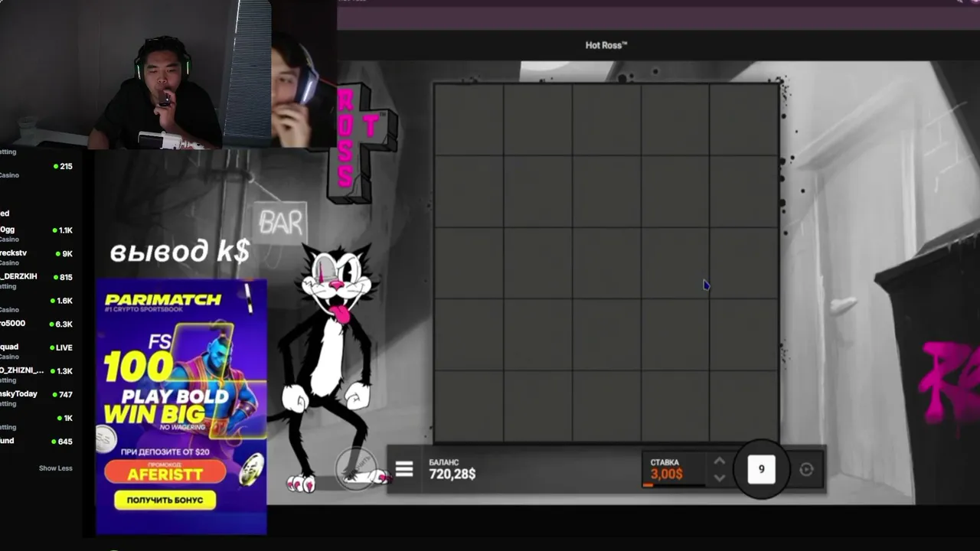980x551 pixels.
Task: Click the LIVE indicator in the sidebar
Action: pos(61,347)
